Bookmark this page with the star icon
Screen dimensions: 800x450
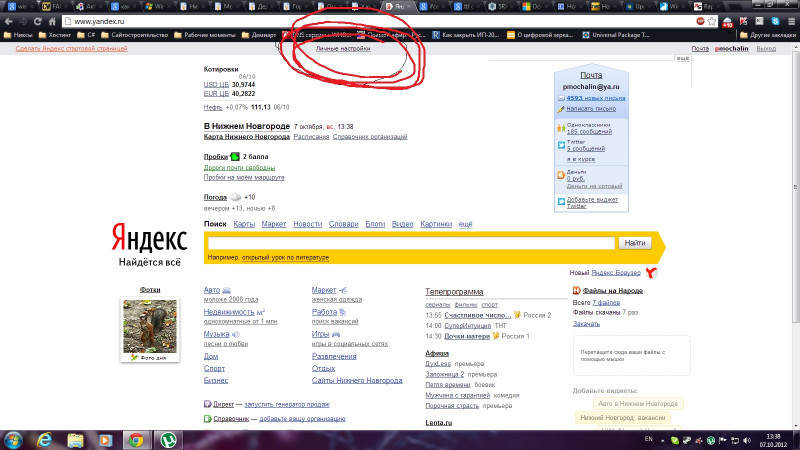712,21
